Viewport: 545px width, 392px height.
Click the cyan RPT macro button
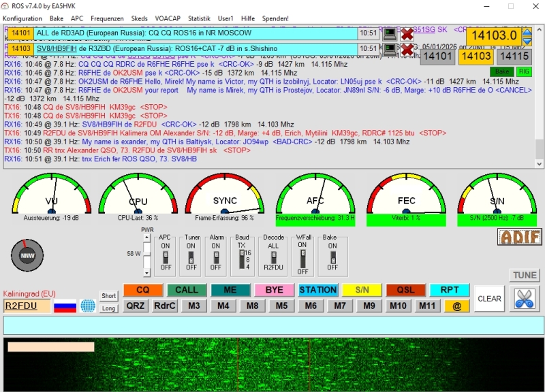click(450, 290)
